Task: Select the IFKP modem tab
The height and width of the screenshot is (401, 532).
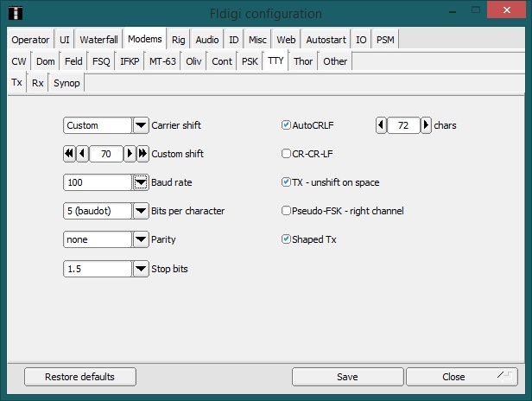Action: tap(130, 61)
